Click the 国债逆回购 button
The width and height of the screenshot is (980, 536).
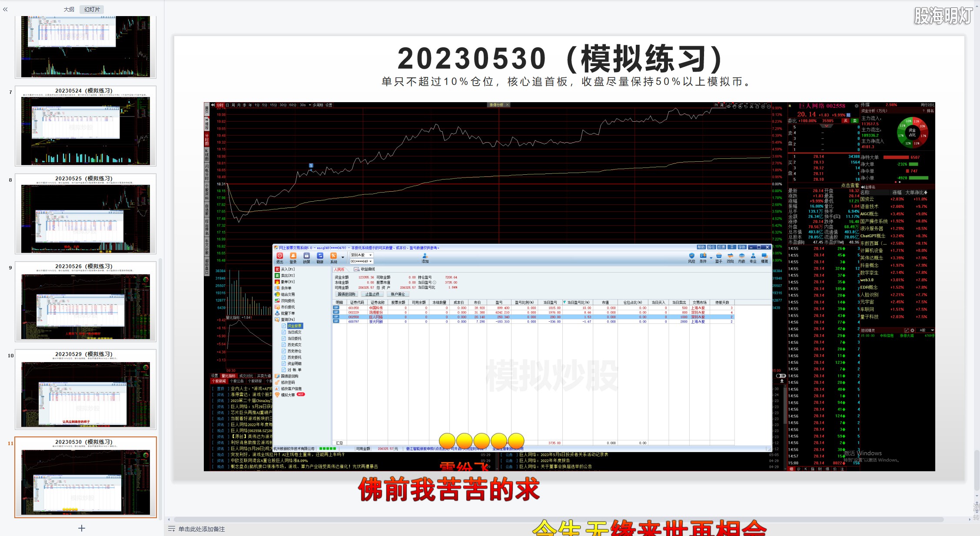click(x=347, y=294)
